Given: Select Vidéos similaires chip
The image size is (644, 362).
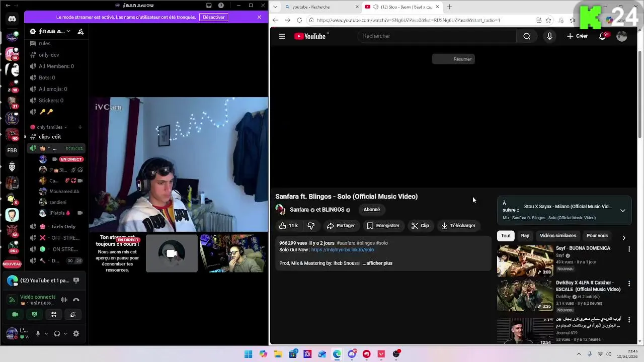Looking at the screenshot, I should pyautogui.click(x=558, y=236).
